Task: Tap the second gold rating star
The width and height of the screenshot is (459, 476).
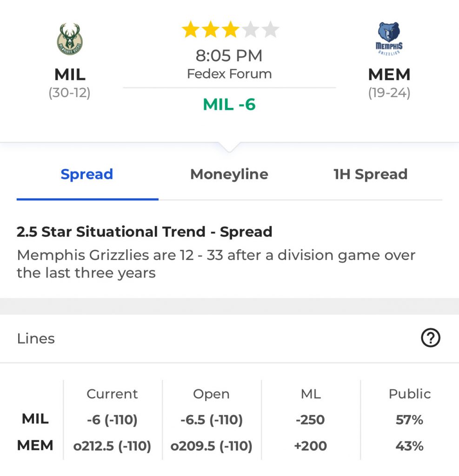Action: pyautogui.click(x=211, y=29)
